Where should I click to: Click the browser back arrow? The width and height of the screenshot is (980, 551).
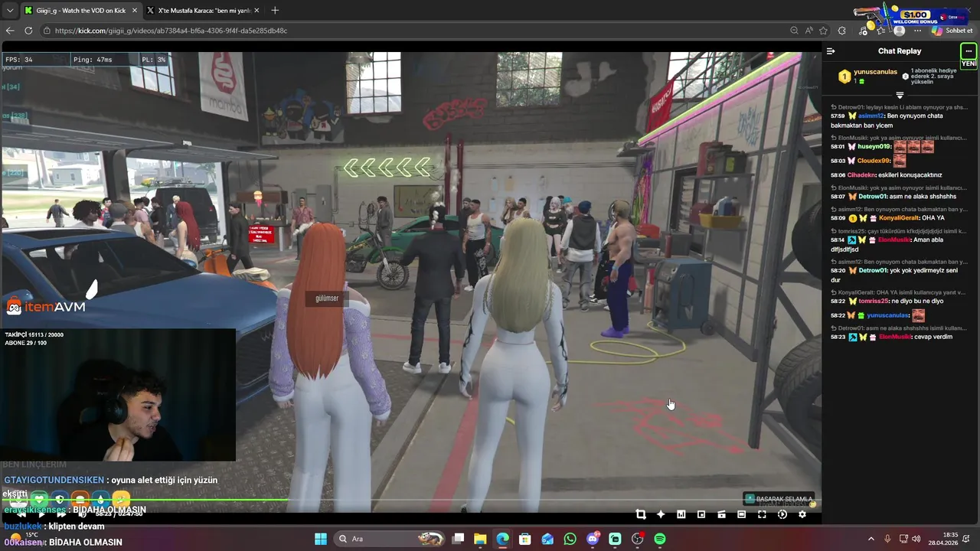click(10, 31)
